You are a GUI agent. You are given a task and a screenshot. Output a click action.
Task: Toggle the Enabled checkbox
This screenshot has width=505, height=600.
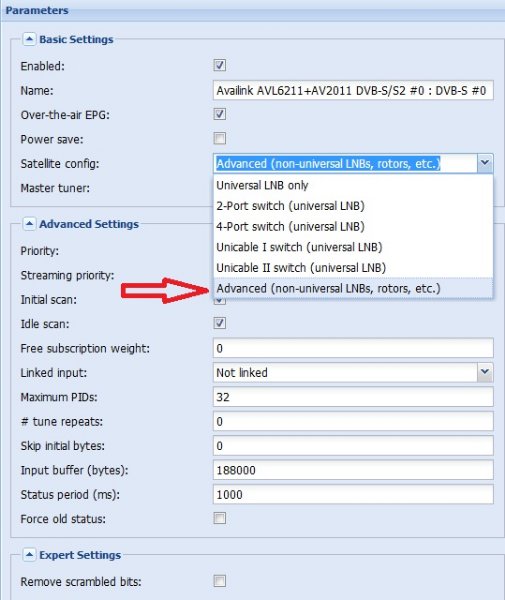[220, 65]
